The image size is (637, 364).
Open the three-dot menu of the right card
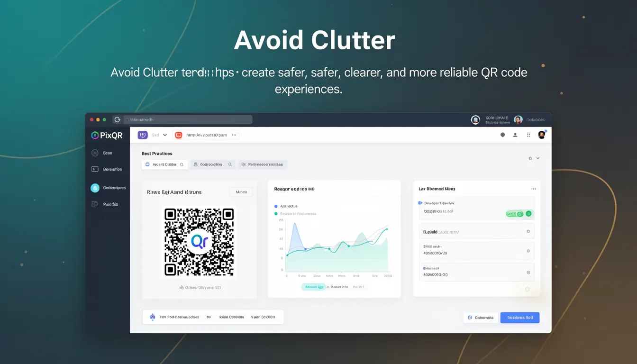tap(533, 189)
